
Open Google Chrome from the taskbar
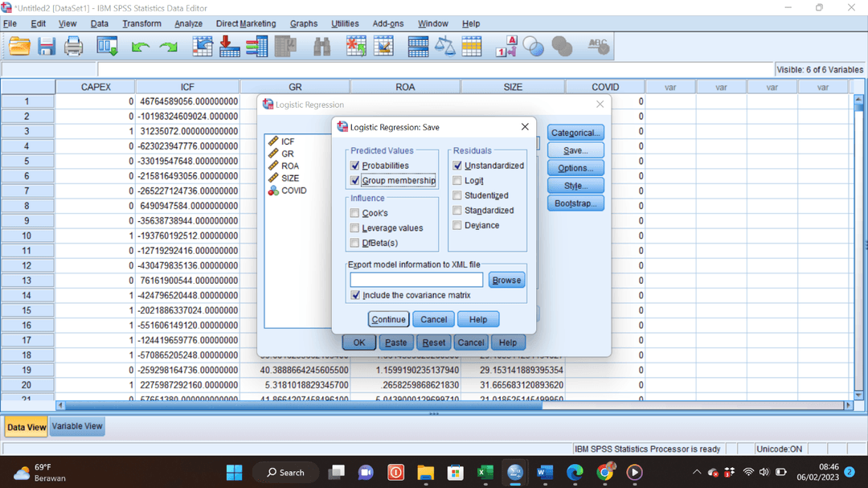(x=605, y=473)
